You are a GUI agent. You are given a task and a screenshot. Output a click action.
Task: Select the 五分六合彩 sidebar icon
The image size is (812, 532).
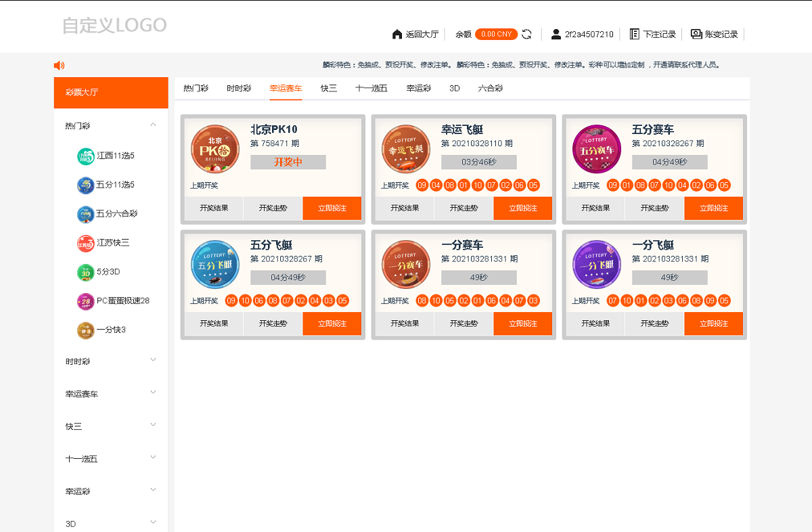pos(84,214)
